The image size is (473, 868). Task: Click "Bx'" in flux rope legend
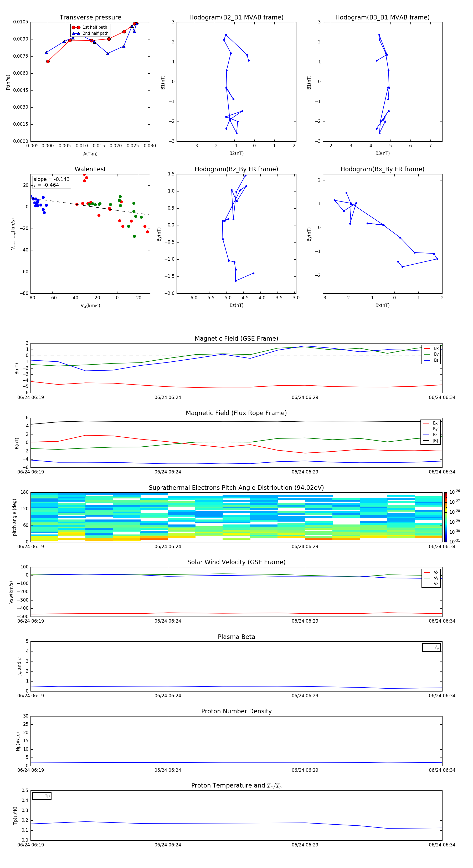pos(436,423)
